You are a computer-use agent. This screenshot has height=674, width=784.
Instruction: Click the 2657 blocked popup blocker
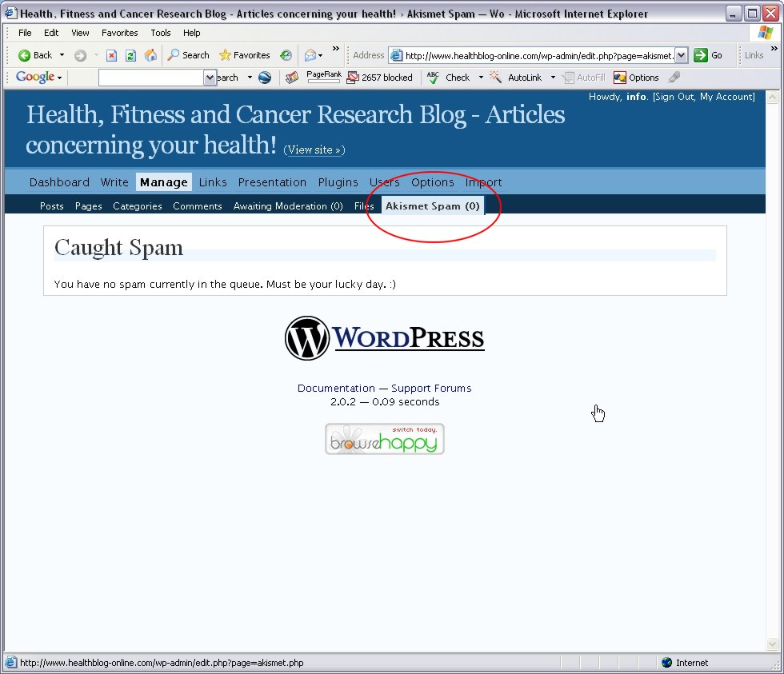[x=380, y=78]
